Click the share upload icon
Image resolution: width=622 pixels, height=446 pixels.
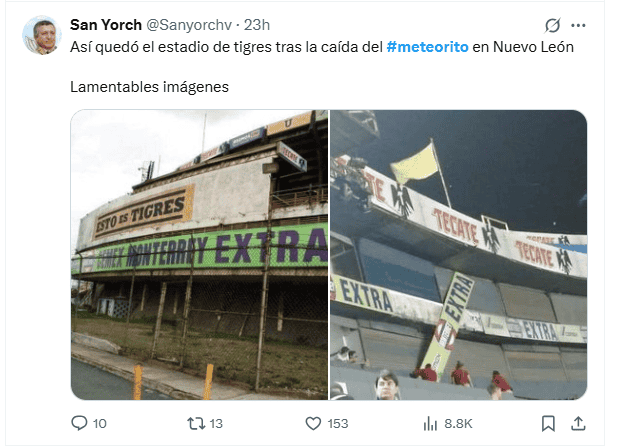coord(578,423)
